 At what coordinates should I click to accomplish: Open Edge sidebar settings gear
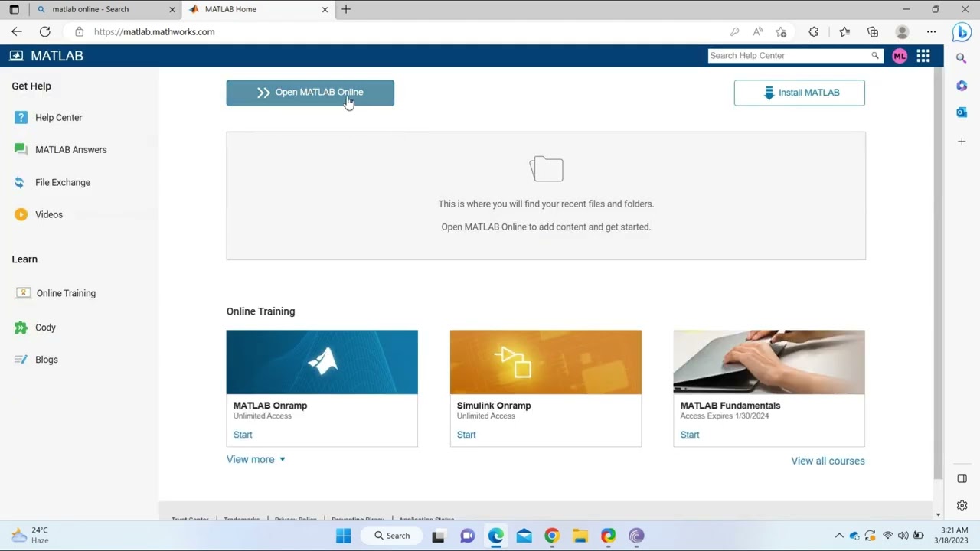(x=962, y=506)
